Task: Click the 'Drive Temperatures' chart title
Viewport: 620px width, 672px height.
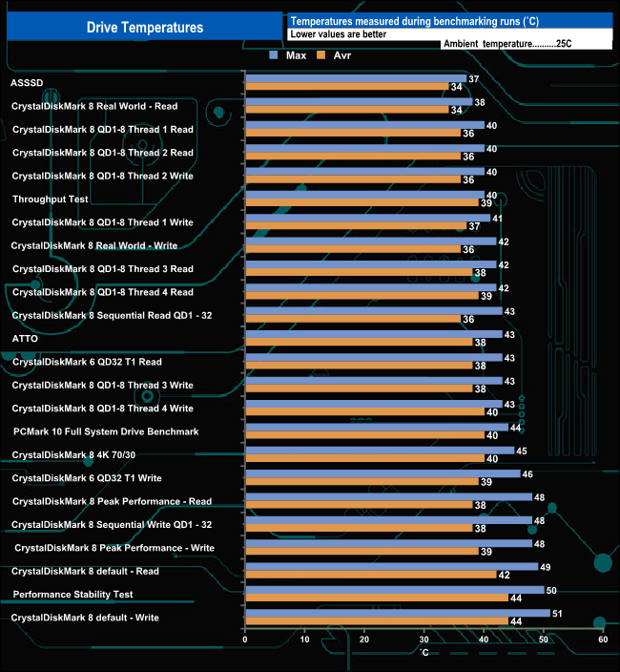Action: (145, 27)
